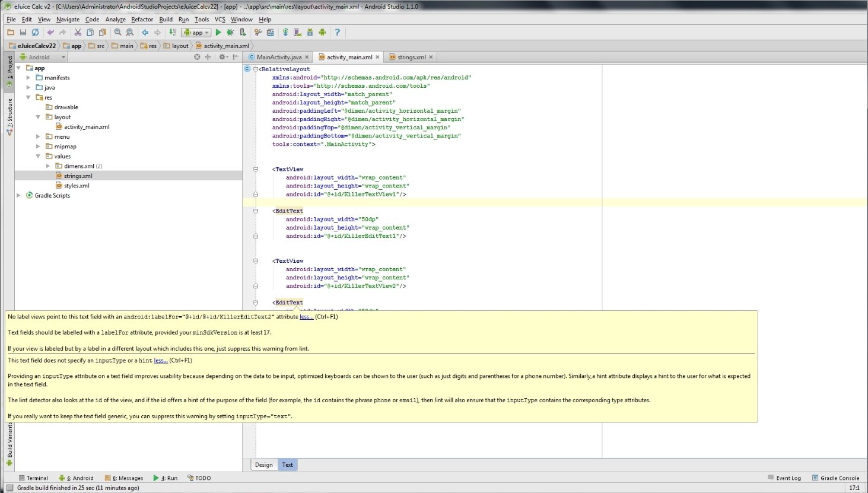The image size is (868, 493).
Task: Open the File menu
Action: (x=11, y=19)
